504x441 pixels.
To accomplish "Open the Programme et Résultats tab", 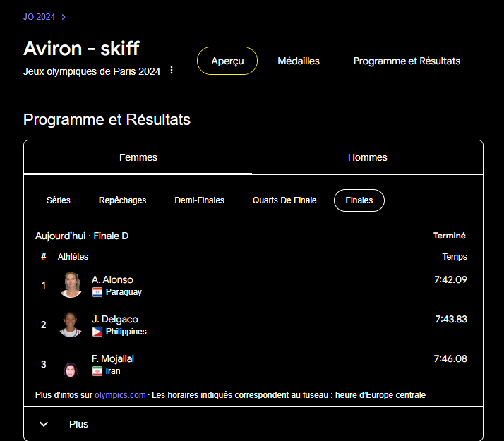I will (407, 61).
